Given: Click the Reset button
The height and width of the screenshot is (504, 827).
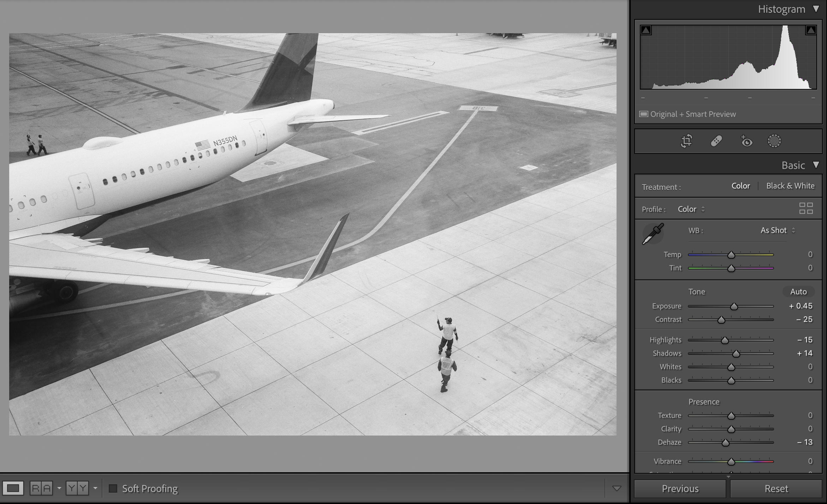Looking at the screenshot, I should [776, 489].
